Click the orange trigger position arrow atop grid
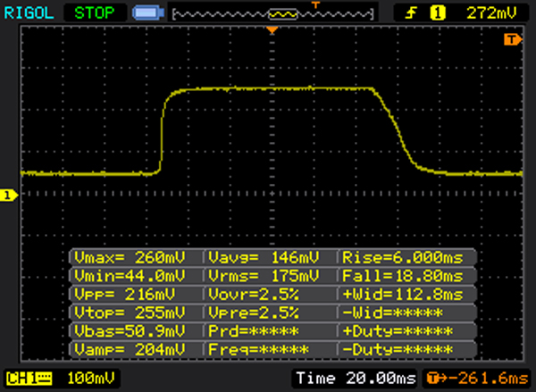This screenshot has width=536, height=392. [x=272, y=30]
